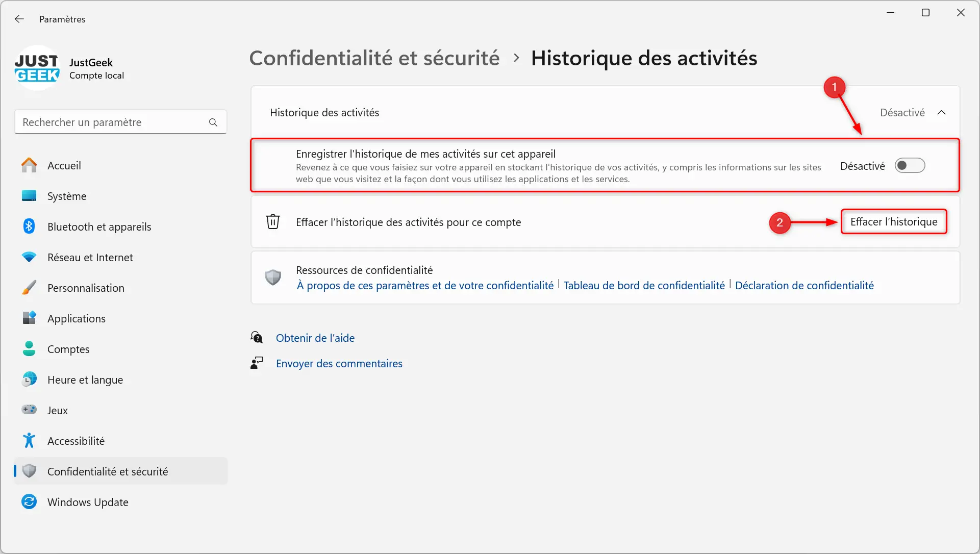This screenshot has height=554, width=980.
Task: Select Applications in sidebar
Action: point(120,318)
